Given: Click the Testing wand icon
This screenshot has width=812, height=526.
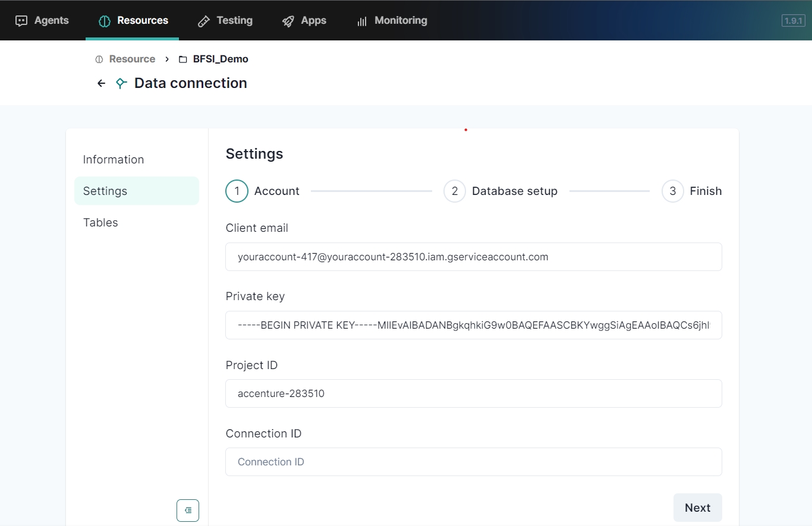Looking at the screenshot, I should click(204, 21).
